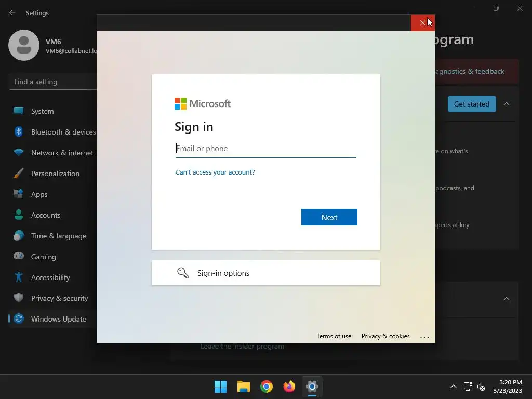This screenshot has height=399, width=532.
Task: Open Windows Start menu
Action: (220, 387)
